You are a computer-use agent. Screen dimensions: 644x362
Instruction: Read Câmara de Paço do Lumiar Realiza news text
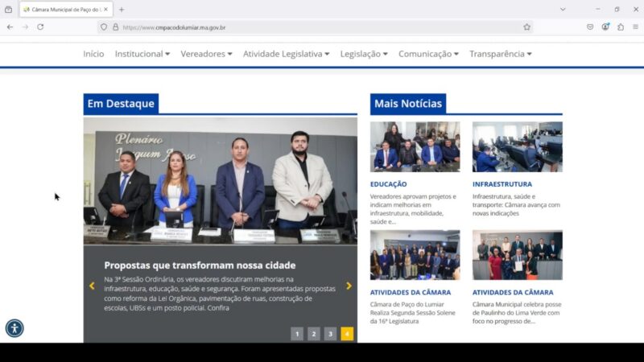click(x=413, y=313)
